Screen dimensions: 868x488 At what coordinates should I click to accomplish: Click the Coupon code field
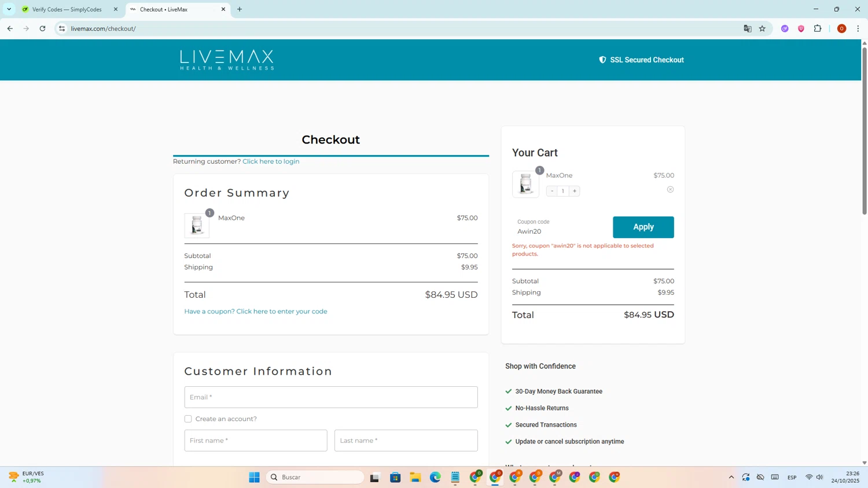[x=561, y=227]
